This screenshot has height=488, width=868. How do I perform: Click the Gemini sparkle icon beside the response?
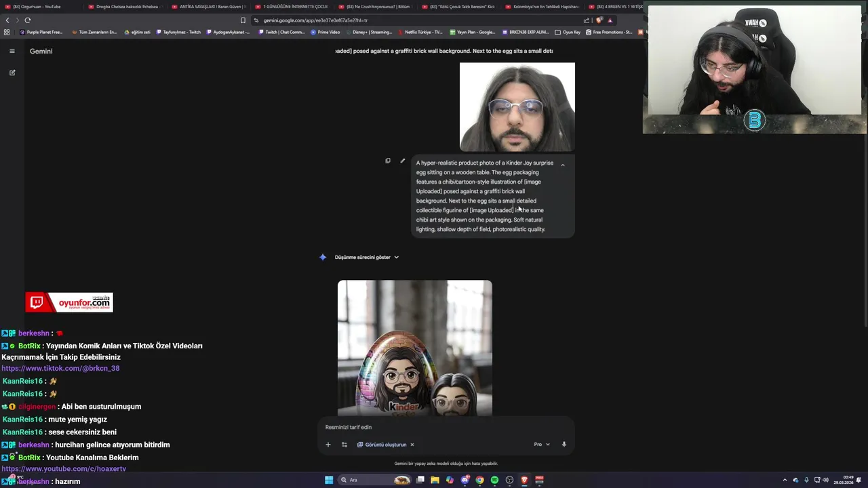coord(323,257)
